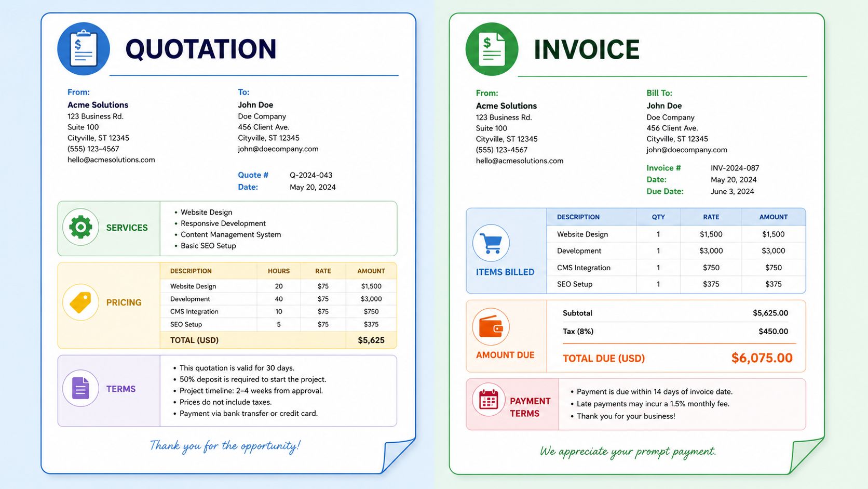868x489 pixels.
Task: Click the HOURS column header in pricing table
Action: tap(279, 271)
